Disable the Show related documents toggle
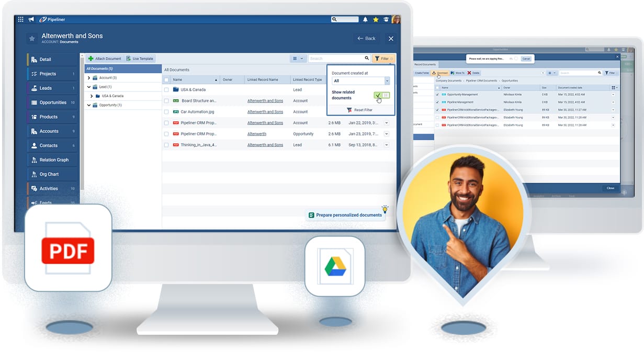This screenshot has height=352, width=644. 381,95
